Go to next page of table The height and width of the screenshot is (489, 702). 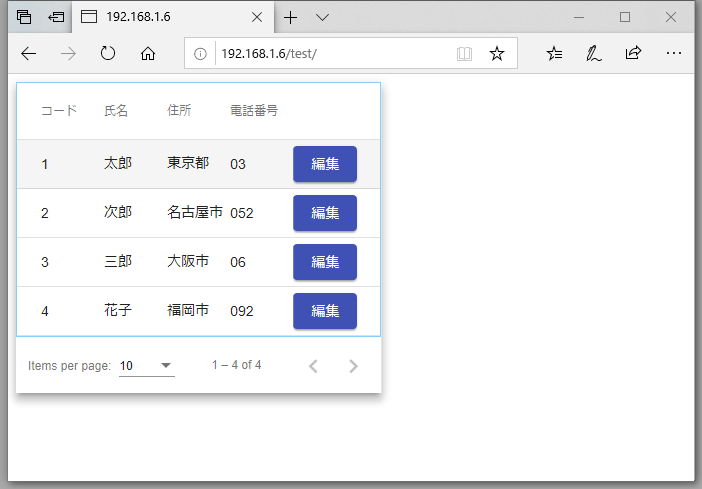tap(353, 366)
